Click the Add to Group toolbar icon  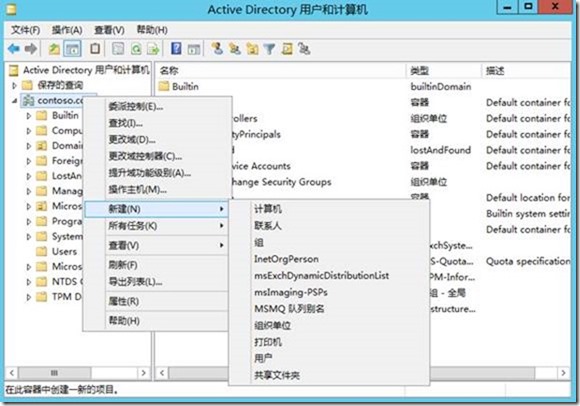(304, 49)
